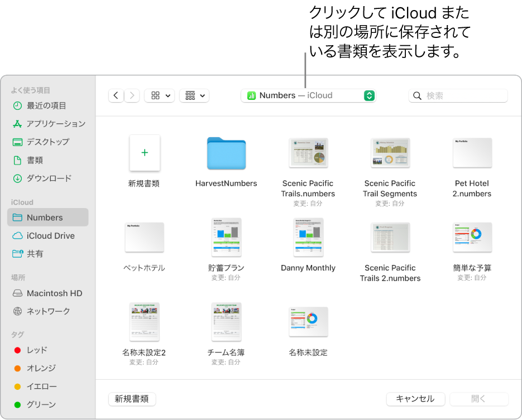Click the キャンセル button

pos(415,399)
